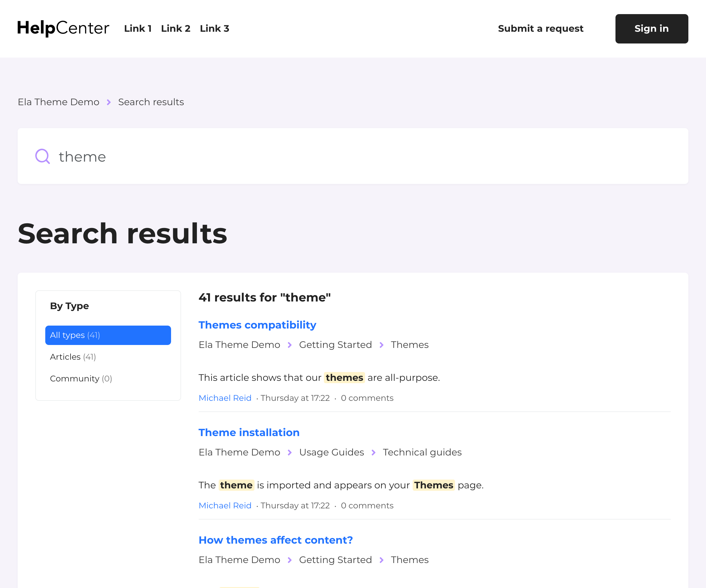Click Getting Started under Themes compatibility
706x588 pixels.
click(x=335, y=345)
